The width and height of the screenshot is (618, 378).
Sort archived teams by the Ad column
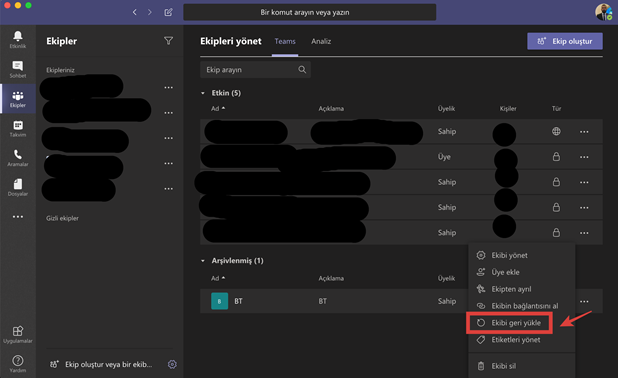[x=218, y=278]
